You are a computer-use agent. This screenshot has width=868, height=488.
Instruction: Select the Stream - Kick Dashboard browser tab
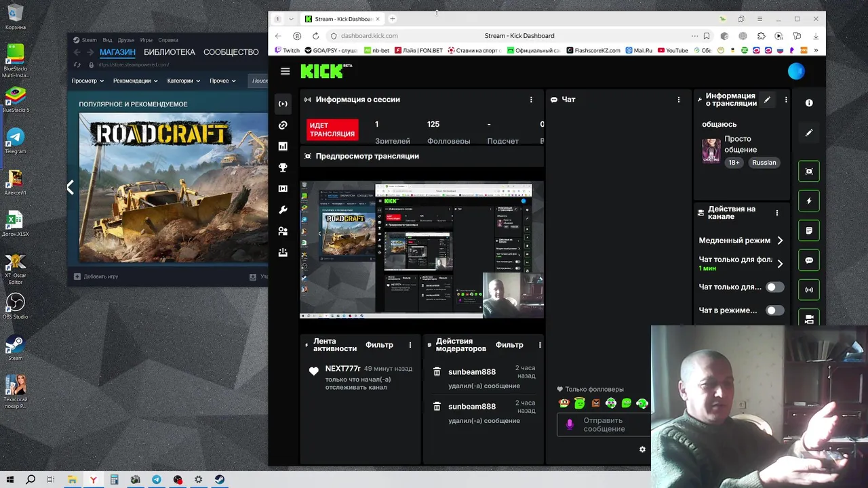click(x=342, y=19)
